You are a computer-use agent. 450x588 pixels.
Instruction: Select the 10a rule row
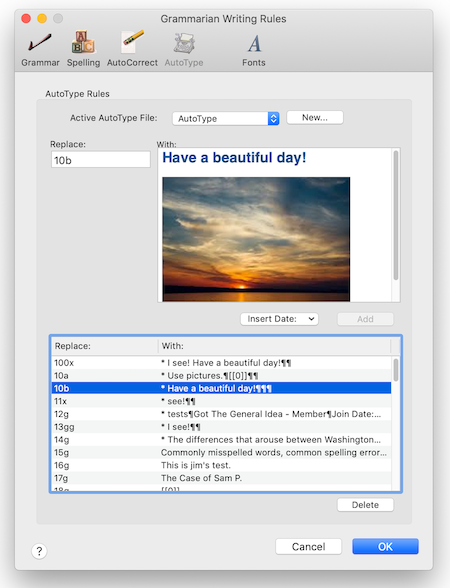(221, 375)
